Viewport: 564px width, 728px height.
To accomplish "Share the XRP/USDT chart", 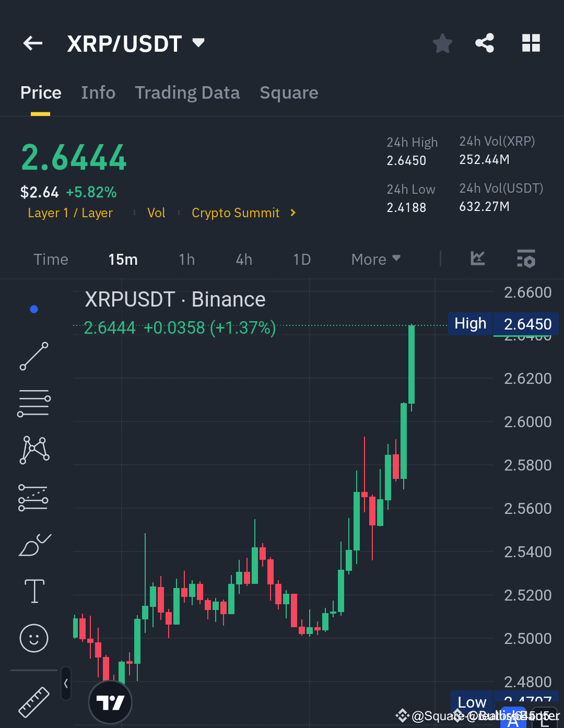I will pos(484,43).
